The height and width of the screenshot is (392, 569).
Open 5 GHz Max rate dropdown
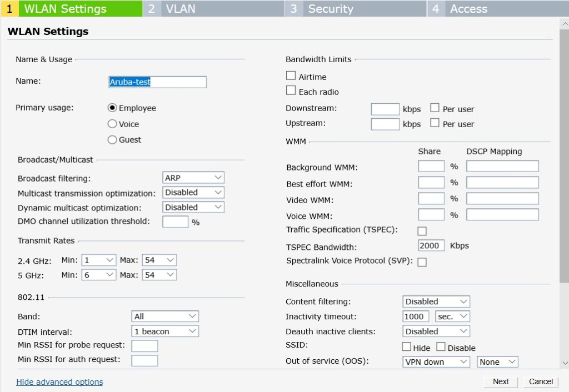(159, 275)
